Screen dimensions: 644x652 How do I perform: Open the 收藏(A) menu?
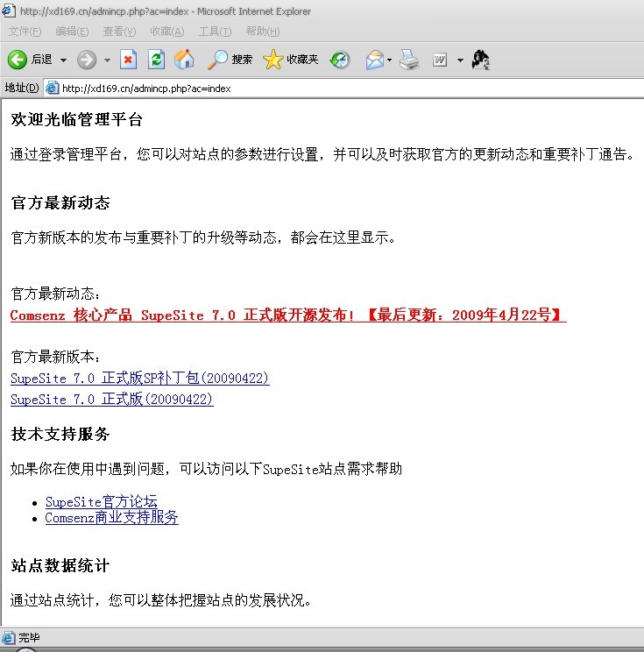tap(167, 32)
